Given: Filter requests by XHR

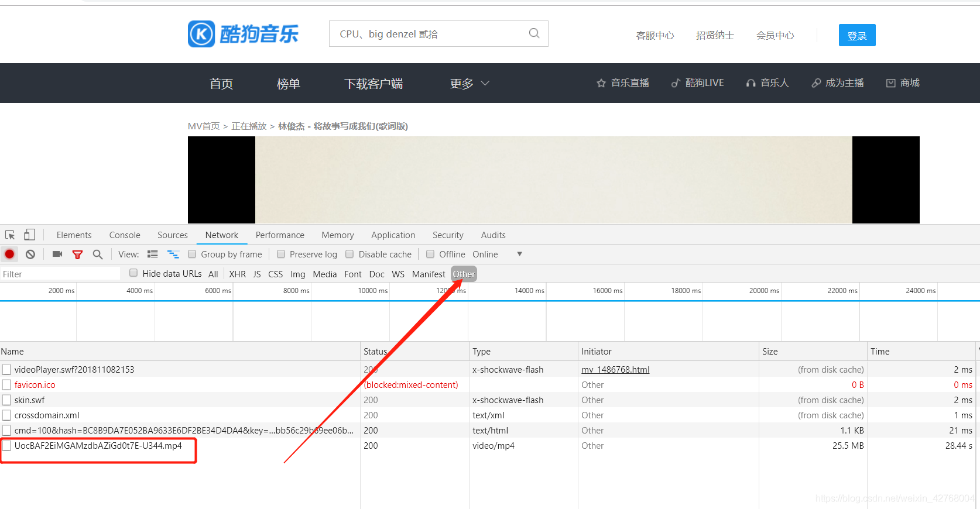Looking at the screenshot, I should point(237,274).
